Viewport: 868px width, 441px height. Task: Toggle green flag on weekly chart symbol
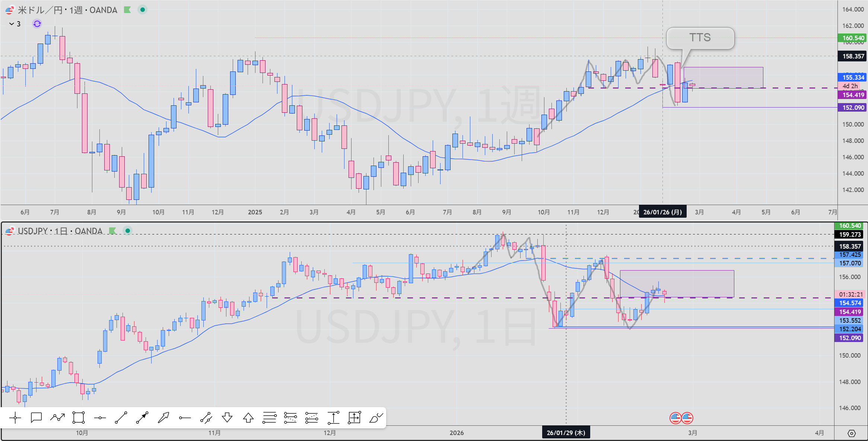127,10
